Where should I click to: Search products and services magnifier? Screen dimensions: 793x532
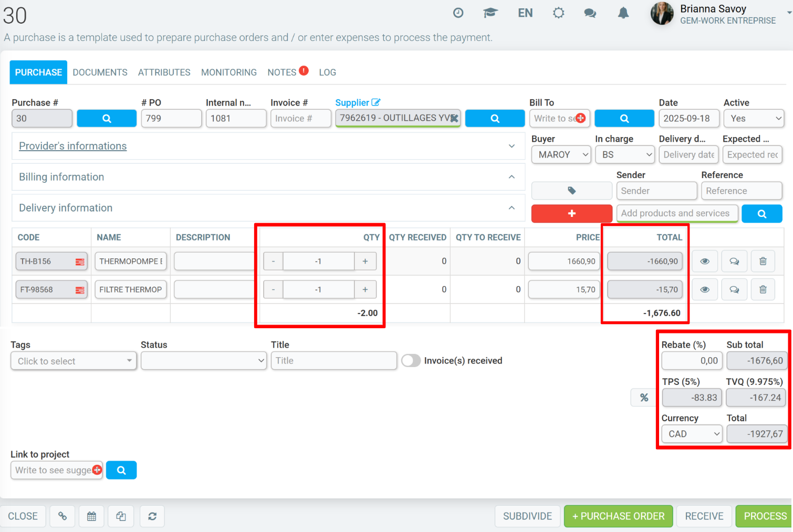(x=761, y=213)
